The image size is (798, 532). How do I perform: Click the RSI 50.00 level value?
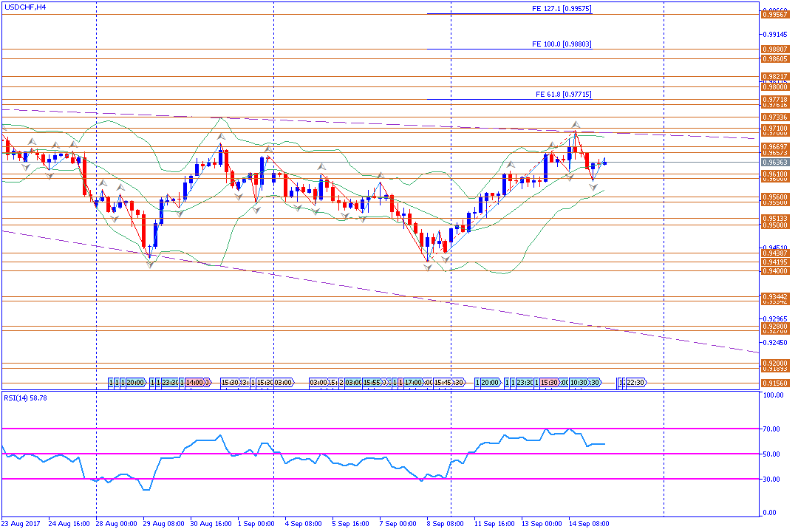pos(771,454)
